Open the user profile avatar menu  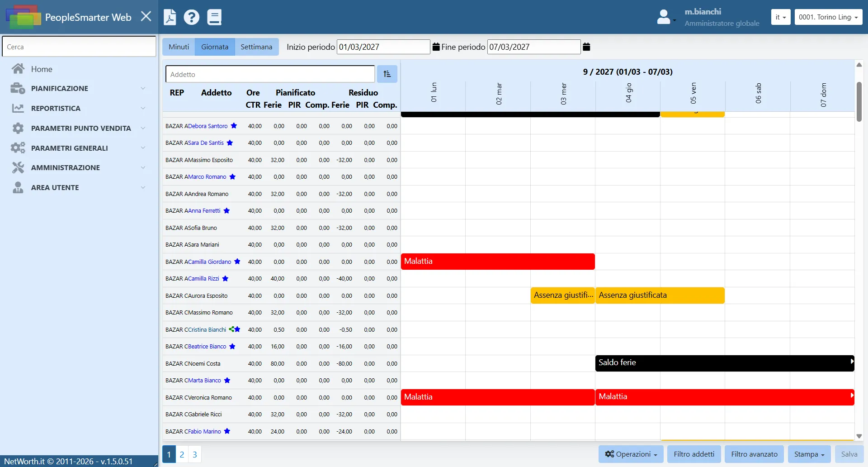[666, 17]
